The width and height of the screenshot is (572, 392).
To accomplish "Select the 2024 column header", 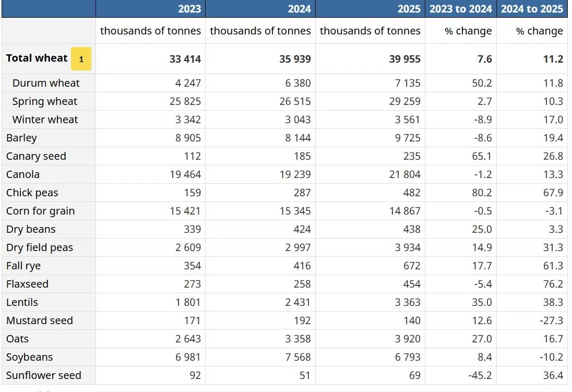I will pos(299,9).
